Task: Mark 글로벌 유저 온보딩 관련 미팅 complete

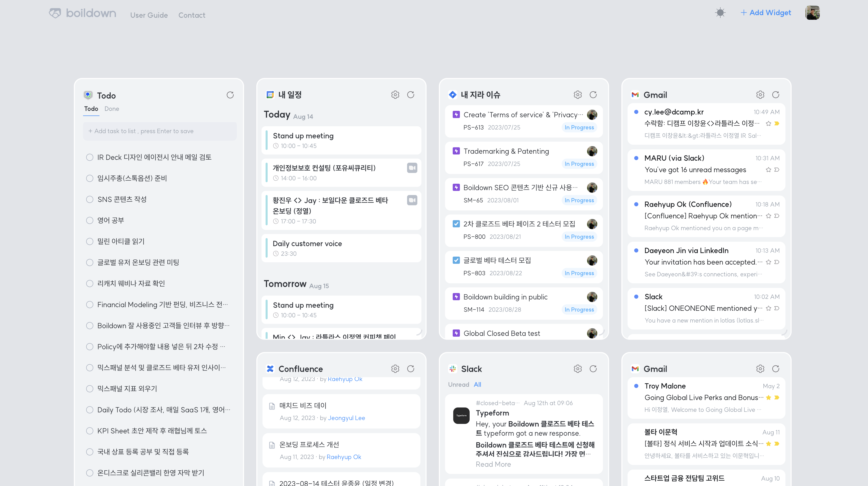Action: [90, 263]
